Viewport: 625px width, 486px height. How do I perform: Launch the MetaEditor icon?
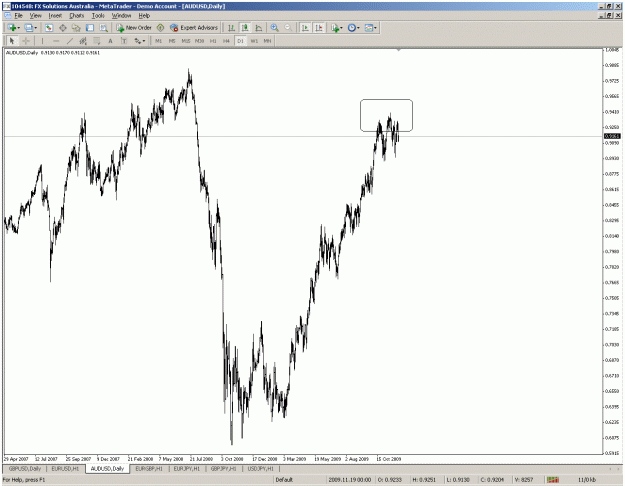[160, 28]
